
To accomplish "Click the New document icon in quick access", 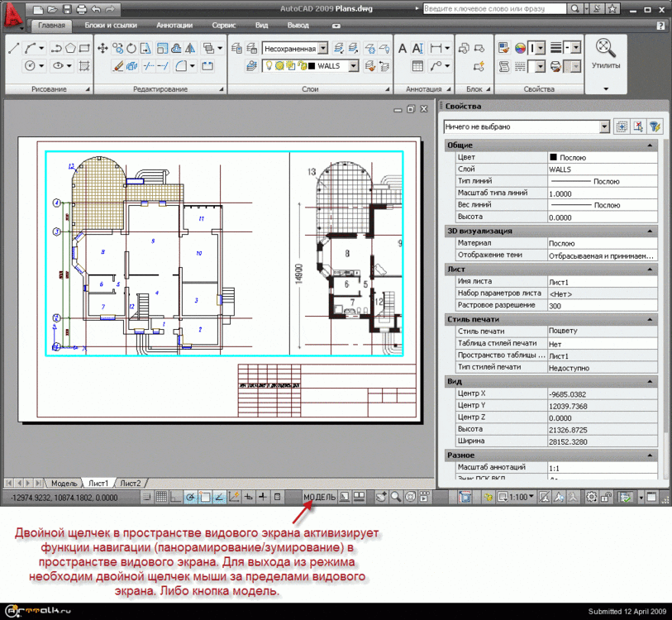I will (38, 9).
